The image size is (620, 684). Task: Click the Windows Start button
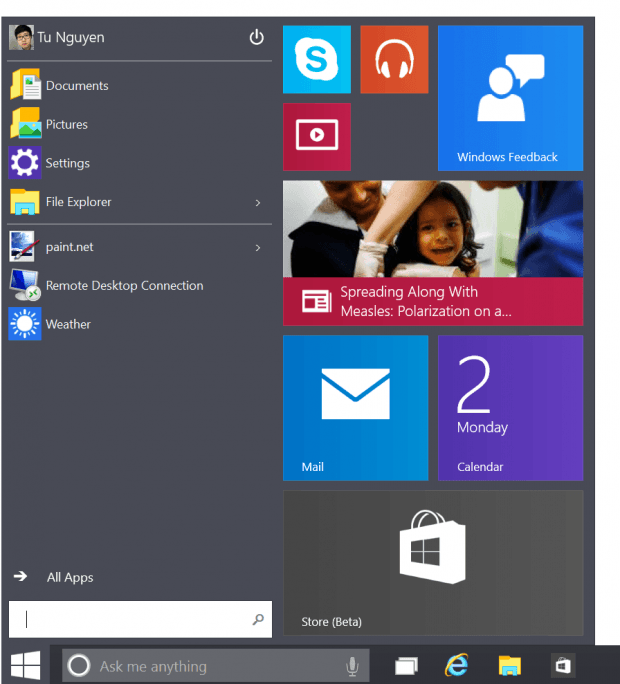[25, 665]
